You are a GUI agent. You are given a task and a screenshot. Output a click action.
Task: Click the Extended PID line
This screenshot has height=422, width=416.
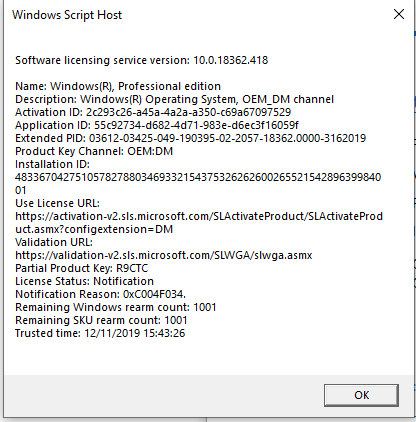(191, 138)
